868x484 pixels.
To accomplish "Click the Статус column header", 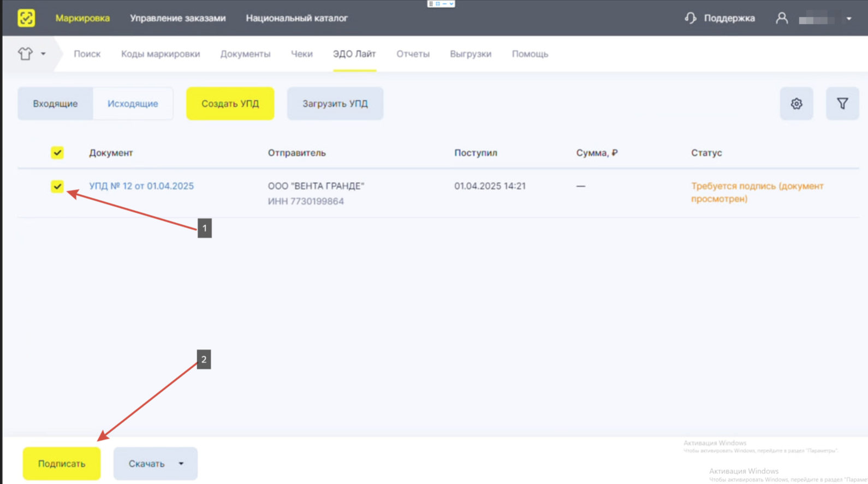I will click(706, 153).
